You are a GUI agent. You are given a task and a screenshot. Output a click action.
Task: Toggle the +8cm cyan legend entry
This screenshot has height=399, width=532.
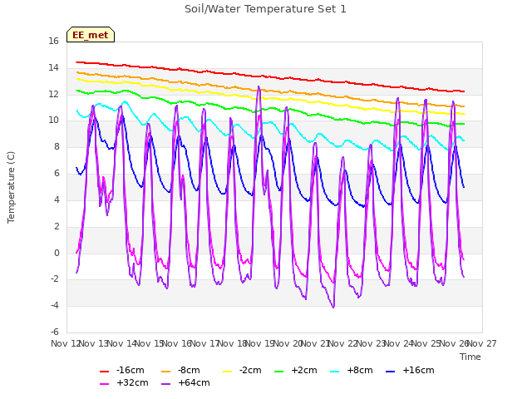(351, 370)
